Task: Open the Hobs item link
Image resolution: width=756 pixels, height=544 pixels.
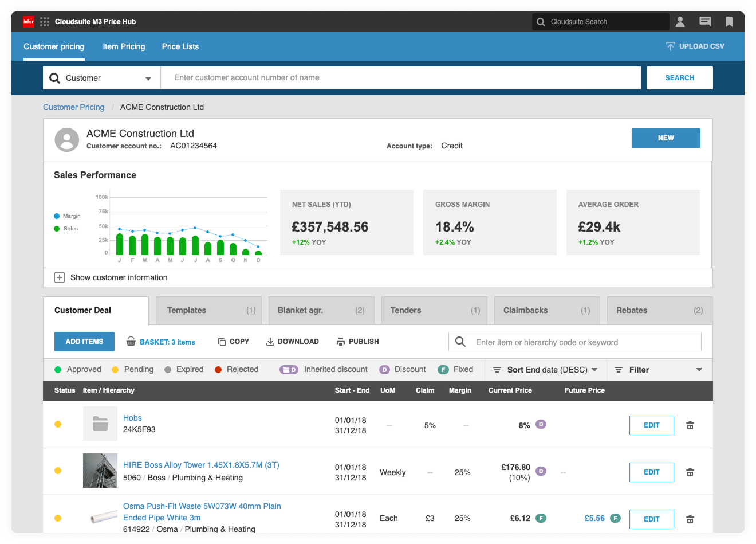Action: (x=132, y=418)
